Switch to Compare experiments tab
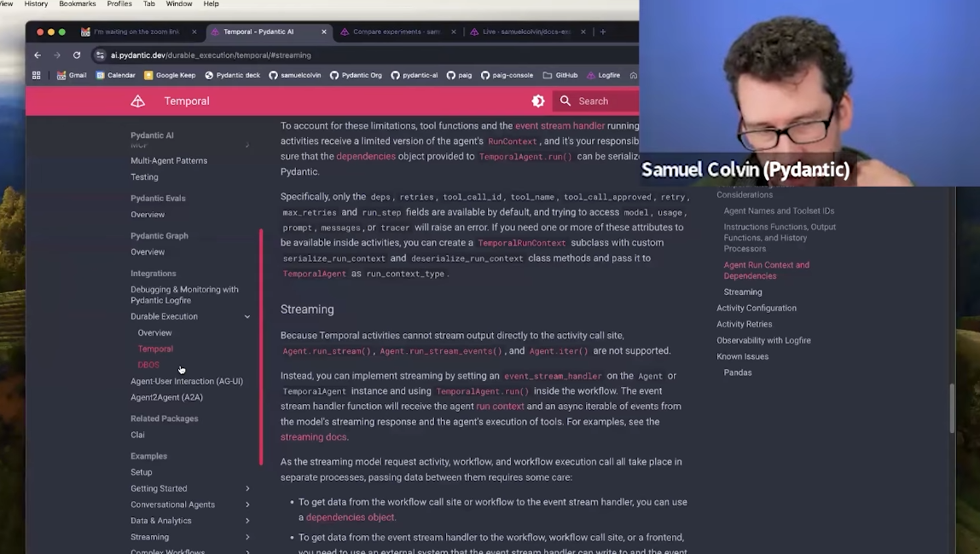 pyautogui.click(x=397, y=32)
